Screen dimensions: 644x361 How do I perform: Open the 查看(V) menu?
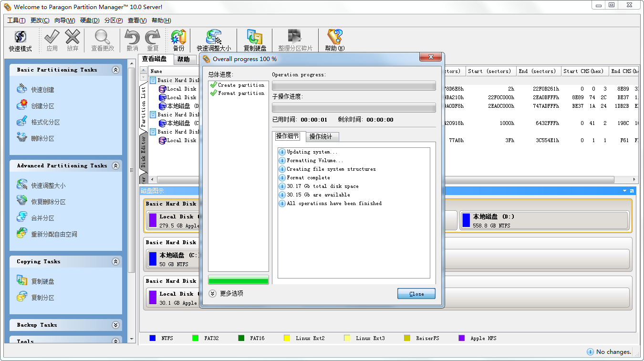[x=137, y=20]
